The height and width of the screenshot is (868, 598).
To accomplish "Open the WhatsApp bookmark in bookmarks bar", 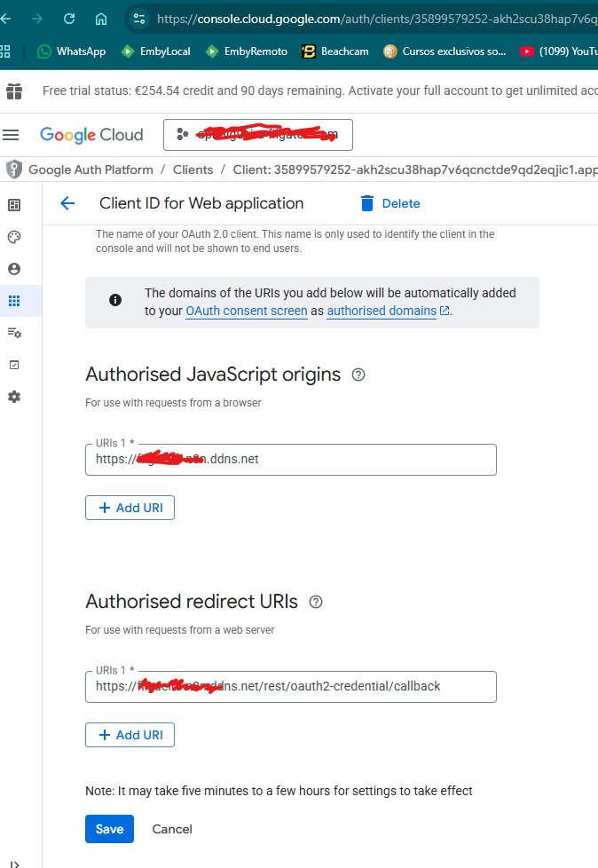I will point(71,51).
